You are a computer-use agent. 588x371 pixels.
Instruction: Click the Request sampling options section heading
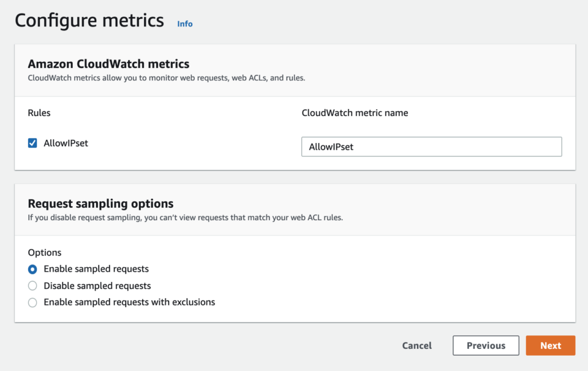coord(100,204)
